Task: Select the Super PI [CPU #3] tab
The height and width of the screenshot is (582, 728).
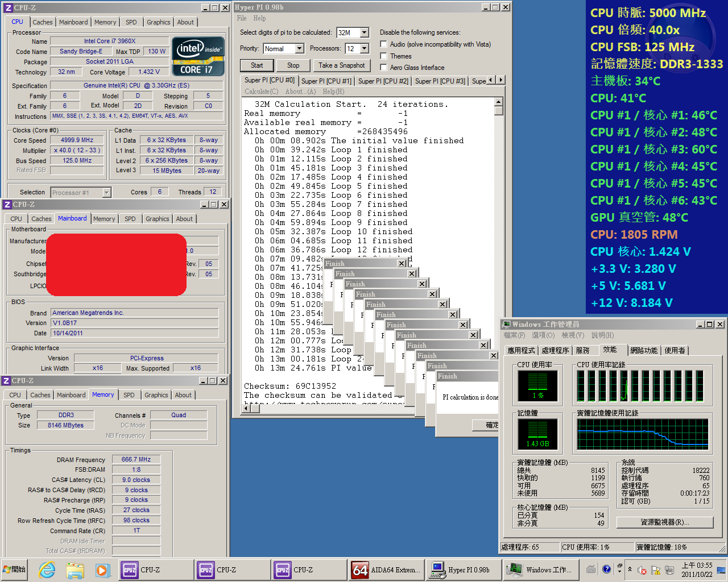Action: [x=440, y=81]
